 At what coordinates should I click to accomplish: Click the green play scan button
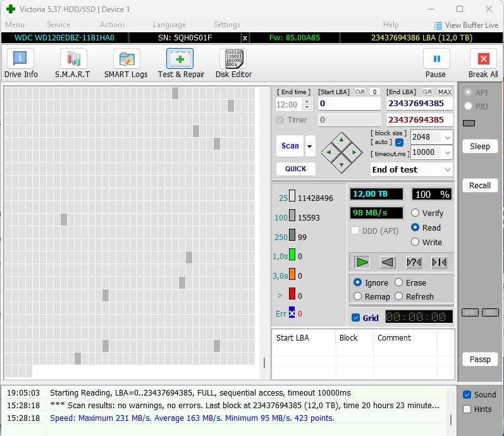362,262
